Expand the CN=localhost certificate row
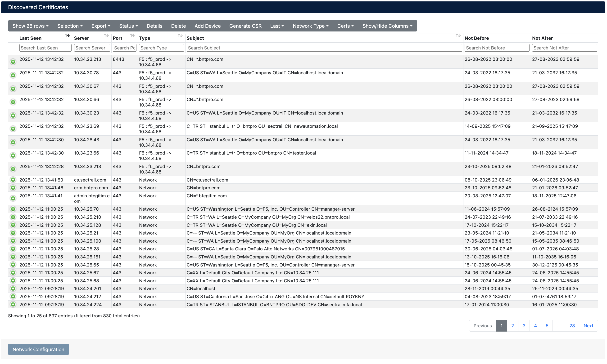Screen dimensions: 607x364 click(x=13, y=289)
